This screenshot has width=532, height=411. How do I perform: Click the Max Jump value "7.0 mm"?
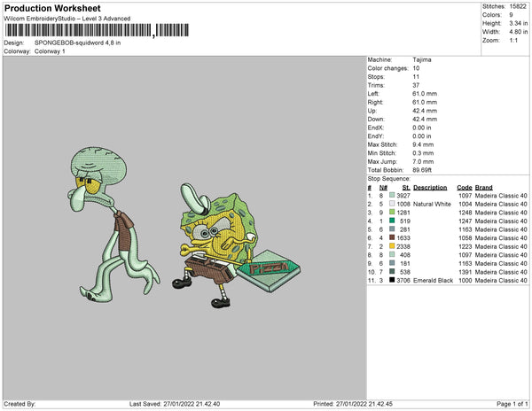point(423,161)
